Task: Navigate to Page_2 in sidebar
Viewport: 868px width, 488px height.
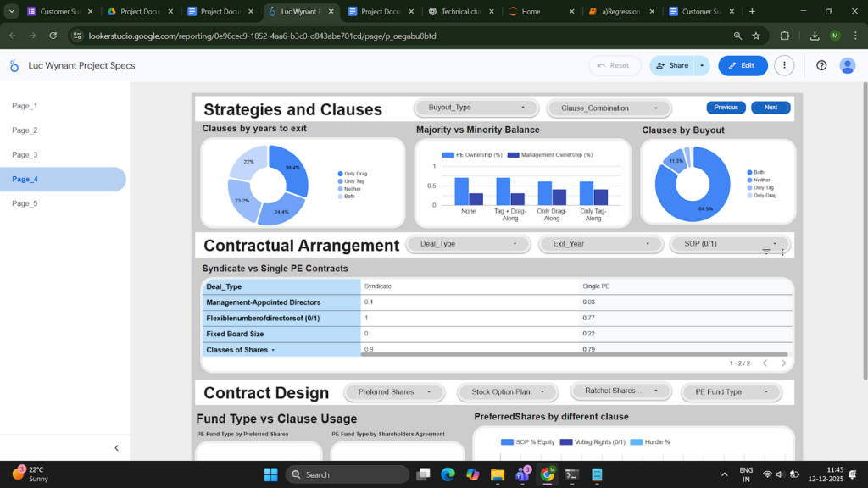Action: (25, 130)
